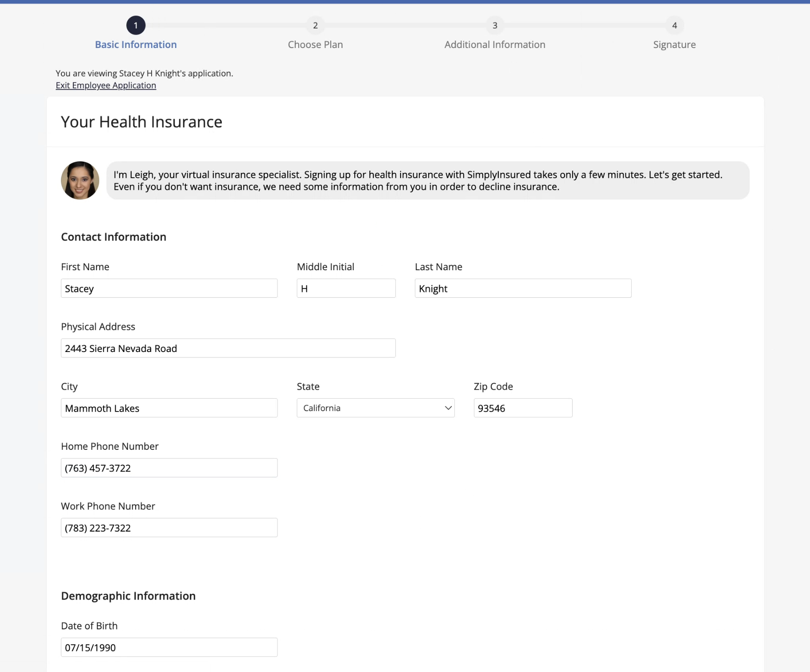The height and width of the screenshot is (672, 810).
Task: Click the Your Health Insurance heading
Action: point(141,122)
